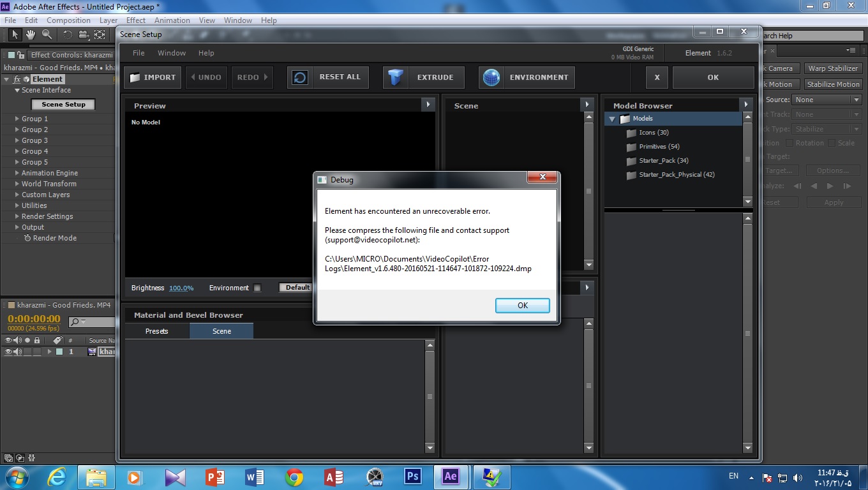Select the Zoom magnifier tool in After Effects
This screenshot has width=868, height=490.
pyautogui.click(x=47, y=34)
